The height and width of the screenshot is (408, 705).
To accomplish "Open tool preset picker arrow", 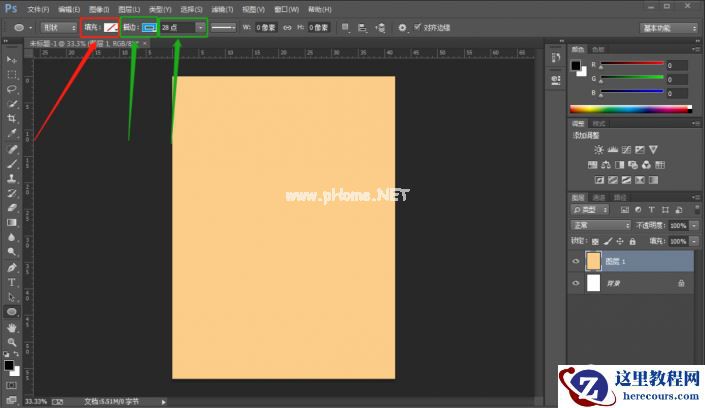I will [x=31, y=28].
